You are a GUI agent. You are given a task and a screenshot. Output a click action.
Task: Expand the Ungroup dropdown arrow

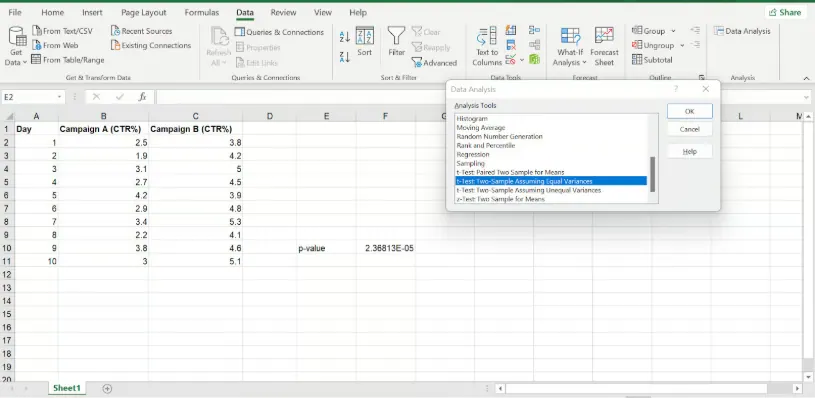coord(682,45)
